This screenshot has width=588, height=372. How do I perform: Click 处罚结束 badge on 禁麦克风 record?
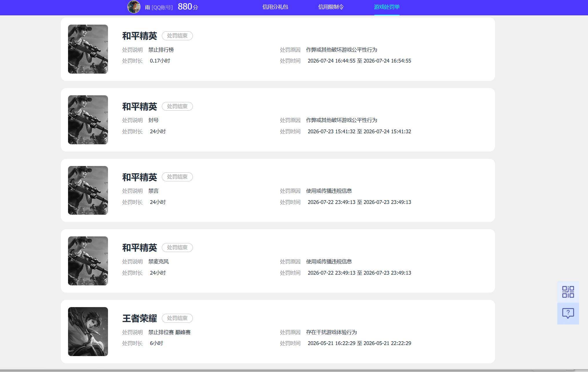pyautogui.click(x=177, y=247)
